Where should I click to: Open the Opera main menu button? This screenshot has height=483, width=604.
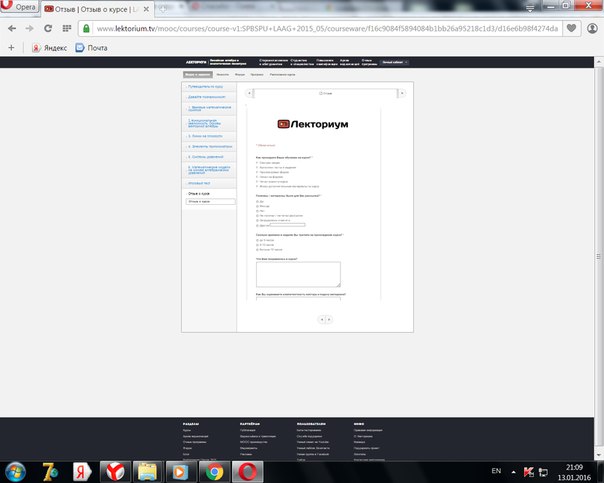[x=18, y=7]
